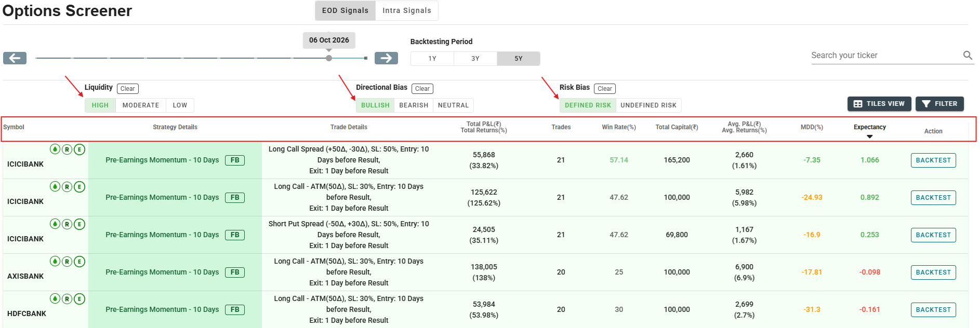The image size is (980, 328).
Task: Click the liquidity drop icon for AXISBANK
Action: tap(55, 261)
